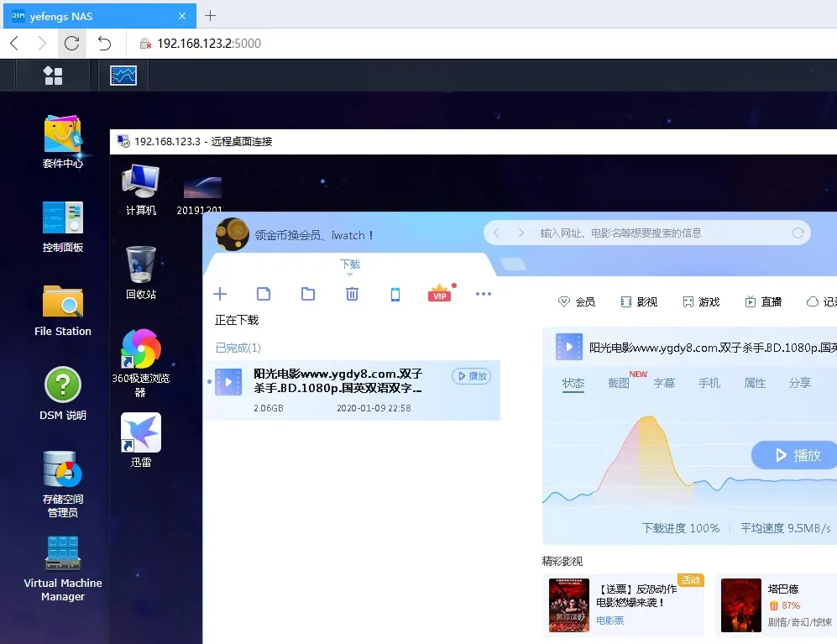
Task: Click the trash delete icon in Xunlei toolbar
Action: click(x=352, y=294)
